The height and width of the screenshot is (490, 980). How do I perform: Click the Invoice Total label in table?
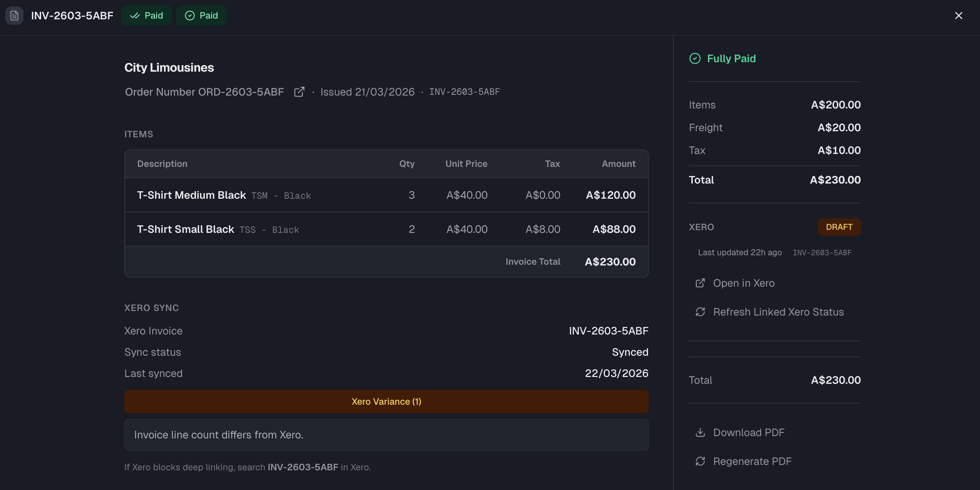pyautogui.click(x=532, y=262)
